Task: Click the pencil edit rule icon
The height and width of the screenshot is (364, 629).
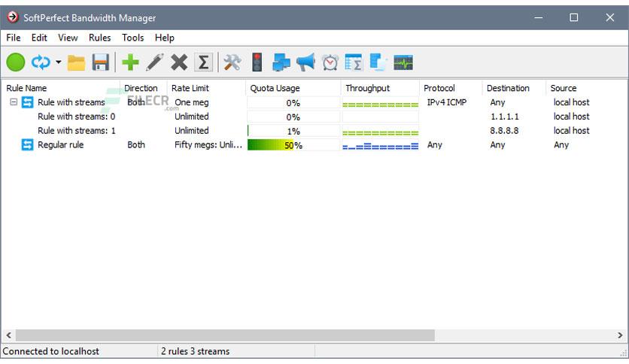Action: [154, 62]
